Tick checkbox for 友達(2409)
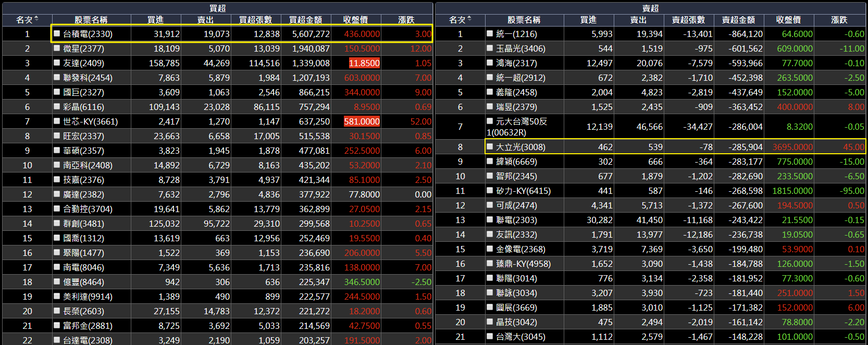868x345 pixels. point(57,63)
